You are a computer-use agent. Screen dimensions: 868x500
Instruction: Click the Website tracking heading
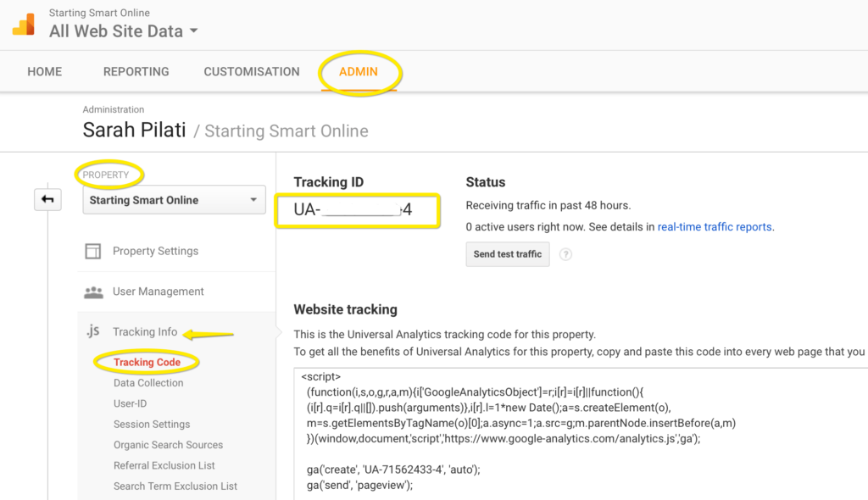click(x=346, y=309)
